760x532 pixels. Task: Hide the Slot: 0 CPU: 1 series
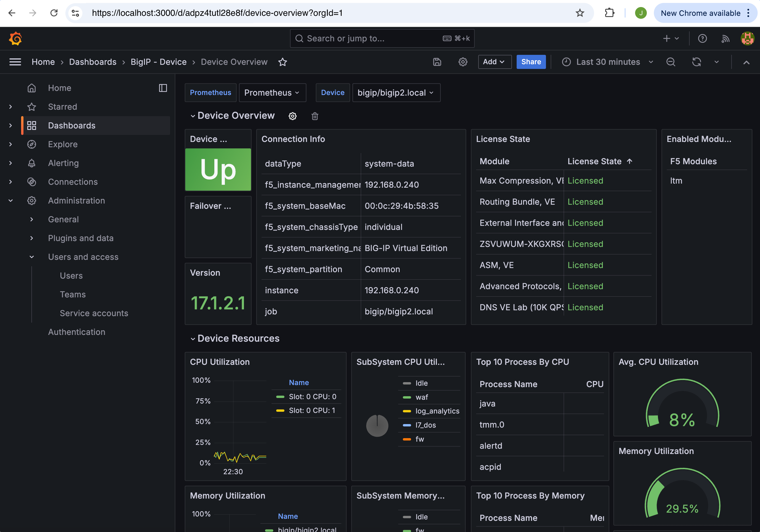pos(311,410)
